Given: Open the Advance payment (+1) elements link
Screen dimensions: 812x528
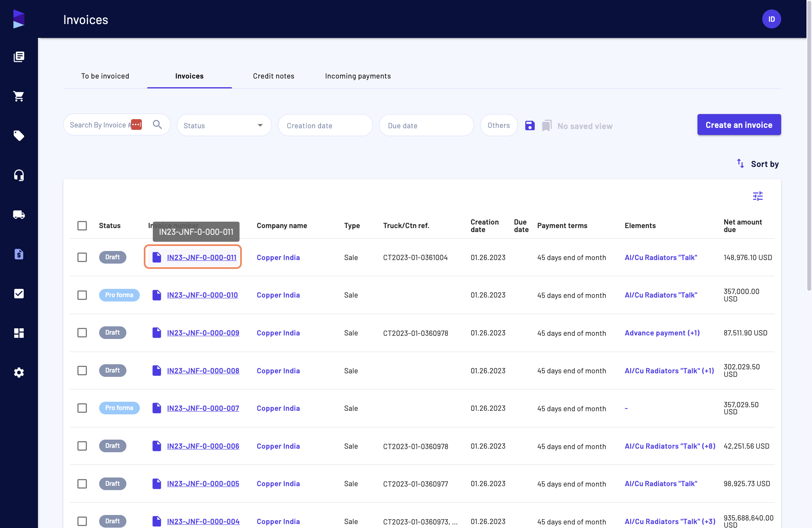Looking at the screenshot, I should pos(662,333).
